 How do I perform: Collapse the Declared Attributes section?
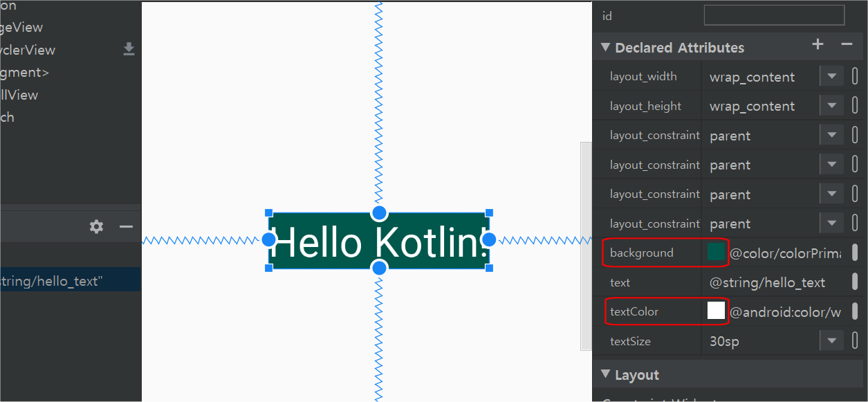coord(606,47)
